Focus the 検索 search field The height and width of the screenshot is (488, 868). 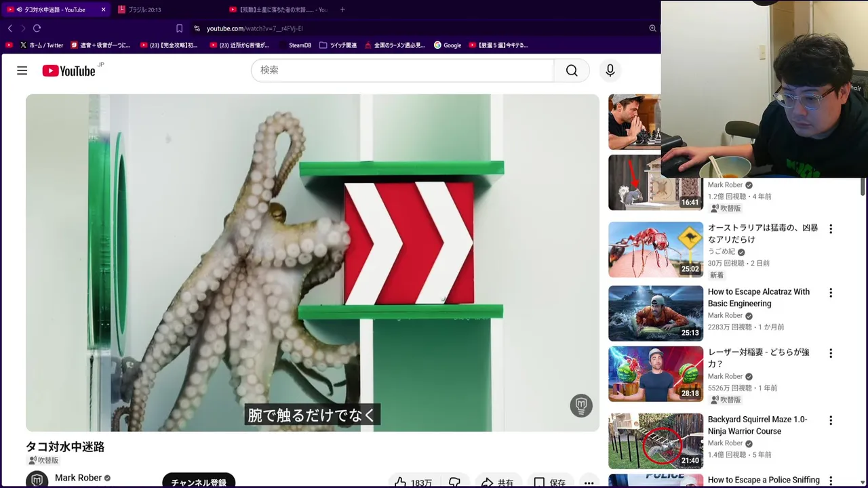403,70
